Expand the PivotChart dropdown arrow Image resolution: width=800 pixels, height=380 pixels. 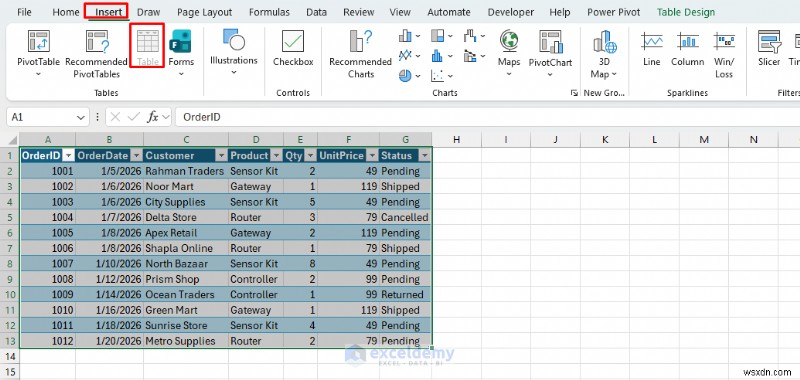point(550,74)
